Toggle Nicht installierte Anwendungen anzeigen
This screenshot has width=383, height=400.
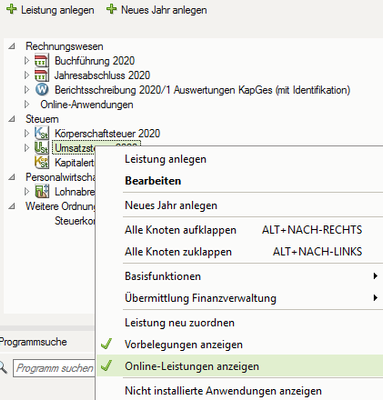240,390
